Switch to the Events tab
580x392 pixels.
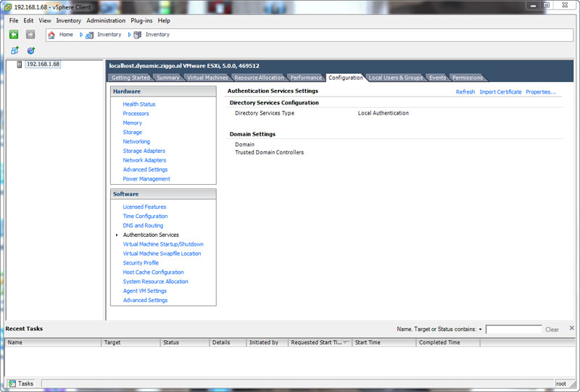click(437, 78)
